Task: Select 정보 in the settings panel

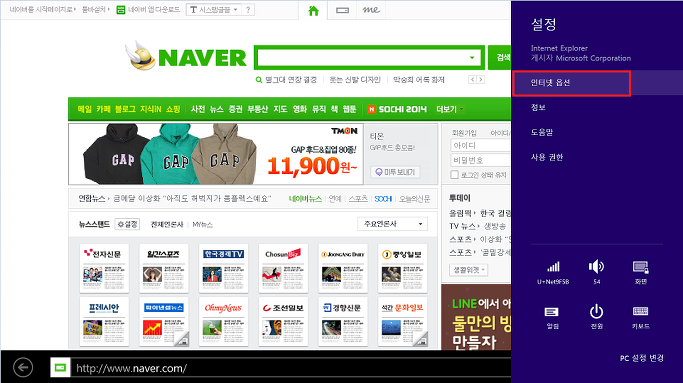Action: click(x=538, y=108)
